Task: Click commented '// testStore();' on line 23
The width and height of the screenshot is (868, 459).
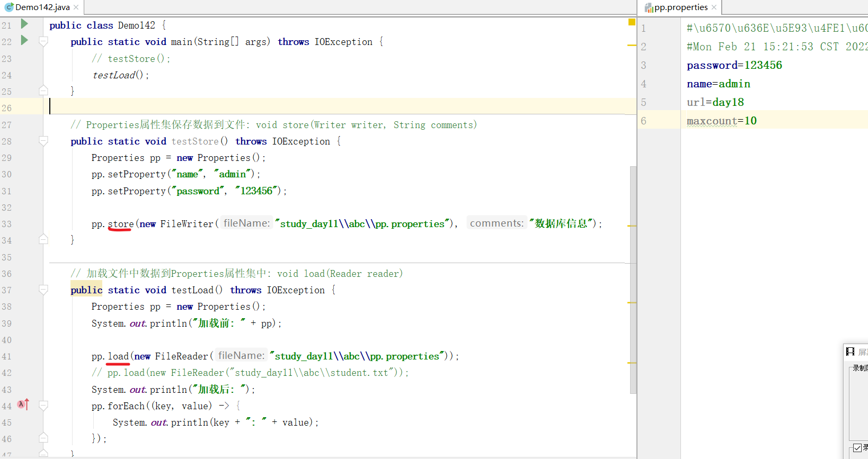Action: 131,59
